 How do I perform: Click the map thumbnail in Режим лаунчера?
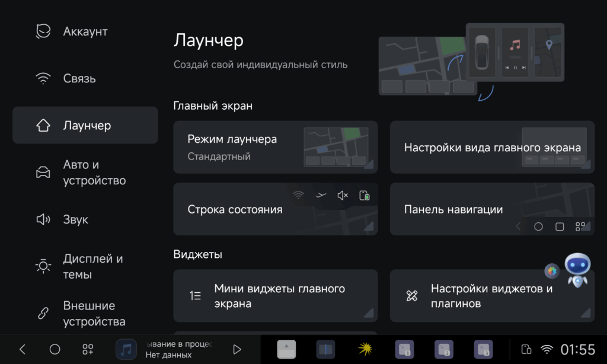[336, 147]
